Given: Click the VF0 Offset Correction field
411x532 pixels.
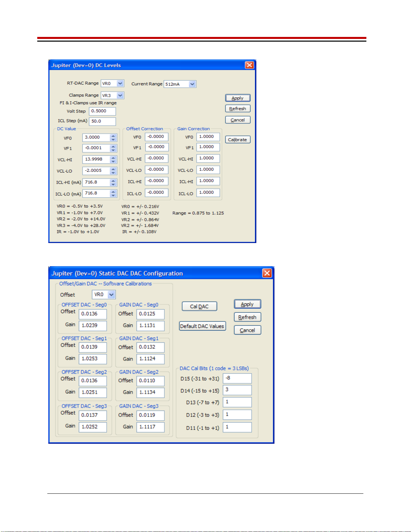Looking at the screenshot, I should 157,137.
